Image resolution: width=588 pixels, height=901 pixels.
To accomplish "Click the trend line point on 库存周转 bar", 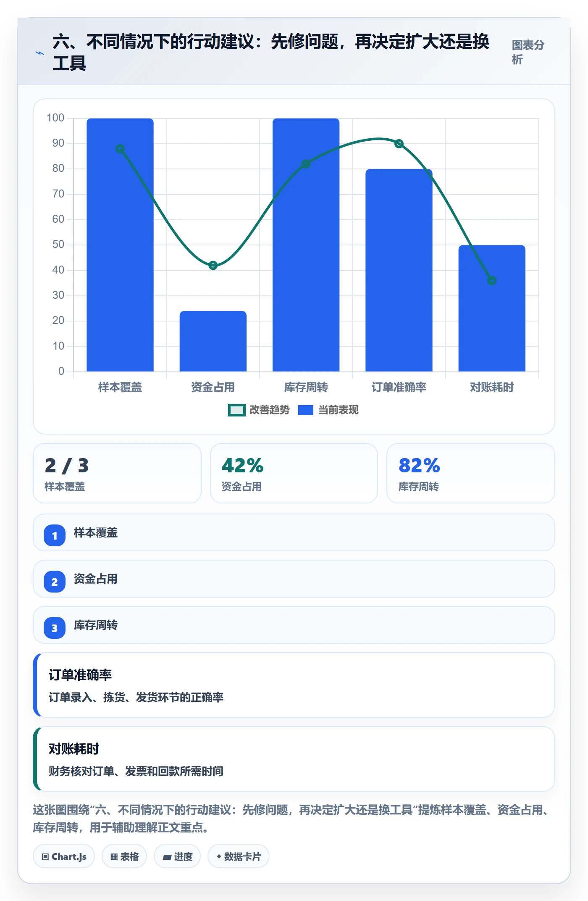I will pyautogui.click(x=306, y=164).
